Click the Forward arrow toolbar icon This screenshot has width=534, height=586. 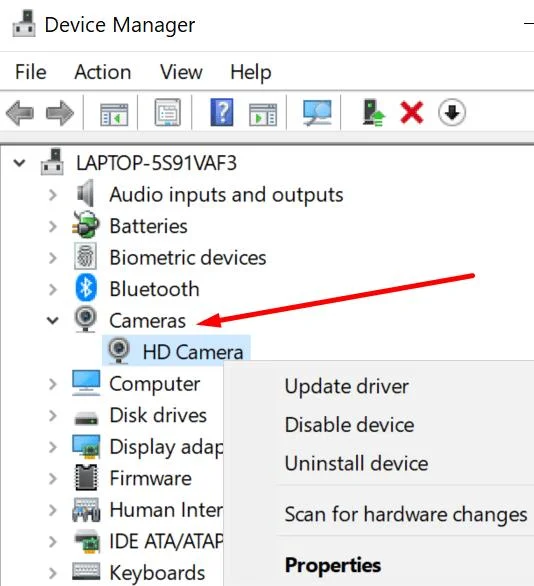point(60,113)
